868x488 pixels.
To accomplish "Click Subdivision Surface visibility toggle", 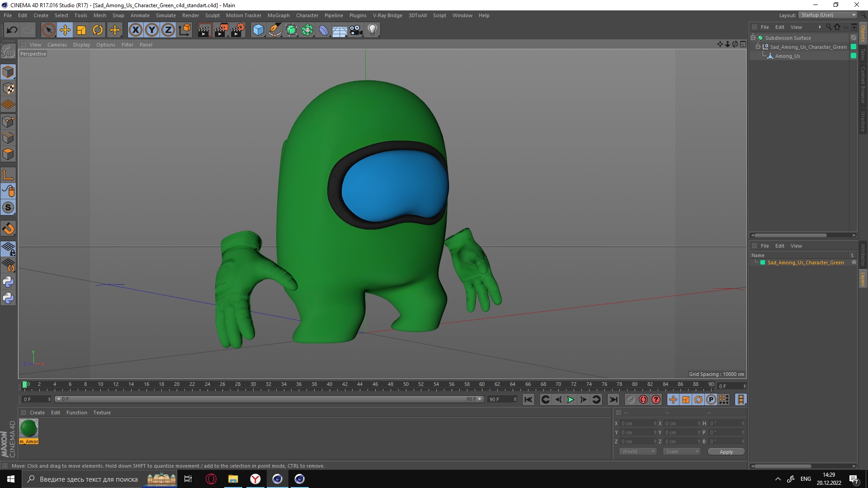I will click(853, 38).
